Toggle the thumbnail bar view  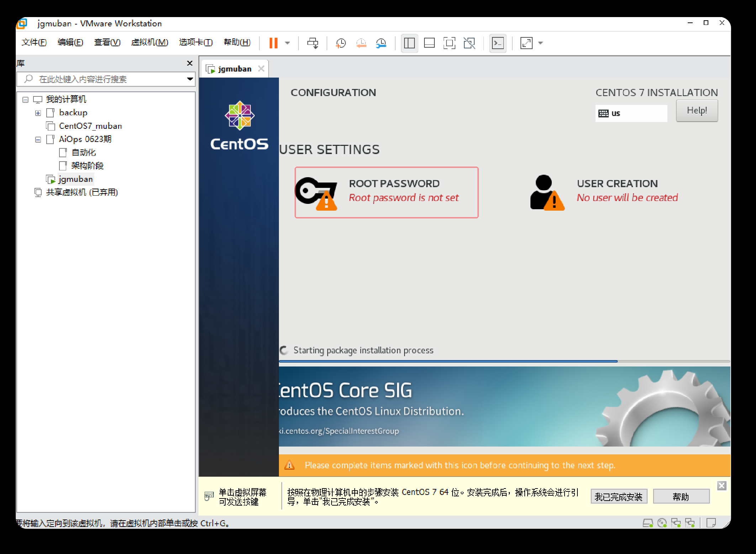click(x=429, y=43)
